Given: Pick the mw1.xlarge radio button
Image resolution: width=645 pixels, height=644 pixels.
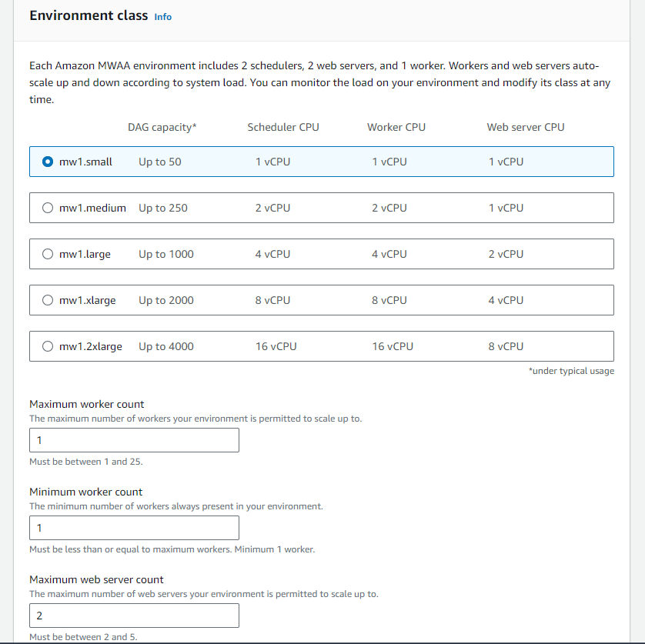Looking at the screenshot, I should 48,300.
